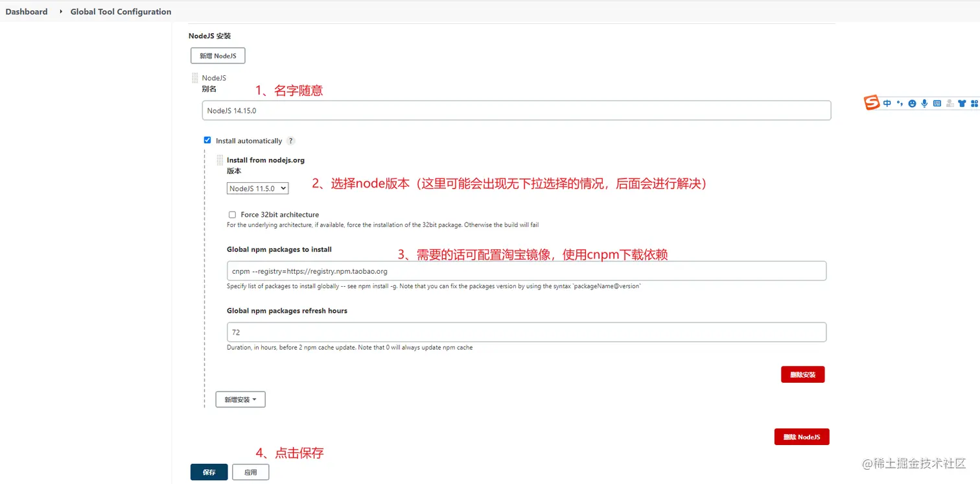Uncheck the Install automatically checkbox
The image size is (980, 484).
tap(207, 140)
